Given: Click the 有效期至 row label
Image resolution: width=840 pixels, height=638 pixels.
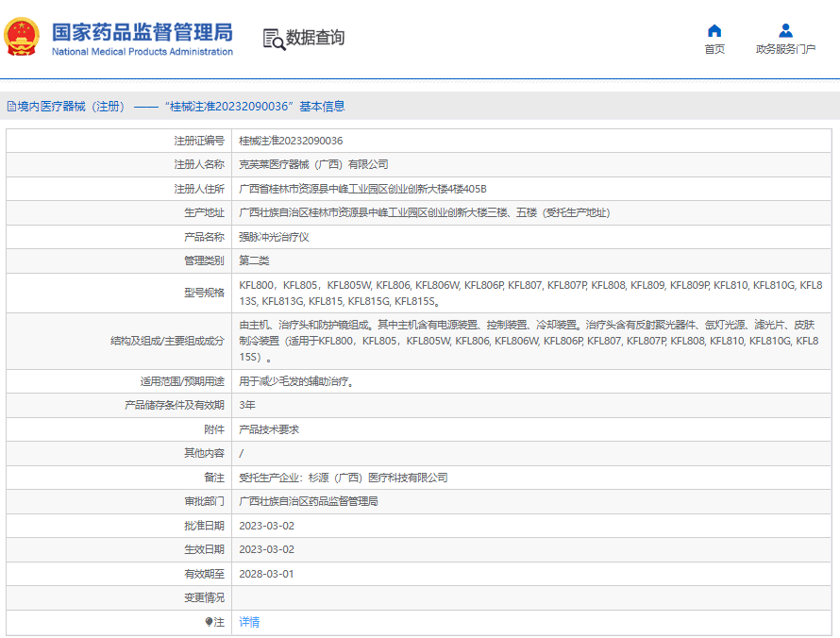Looking at the screenshot, I should (x=204, y=574).
